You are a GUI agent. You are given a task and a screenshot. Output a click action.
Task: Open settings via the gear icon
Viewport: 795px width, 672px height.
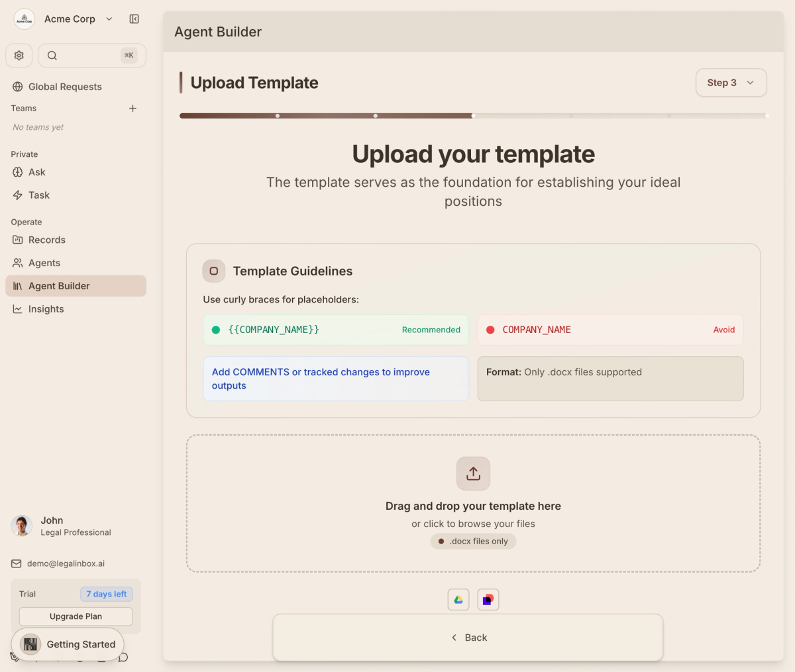(x=19, y=56)
